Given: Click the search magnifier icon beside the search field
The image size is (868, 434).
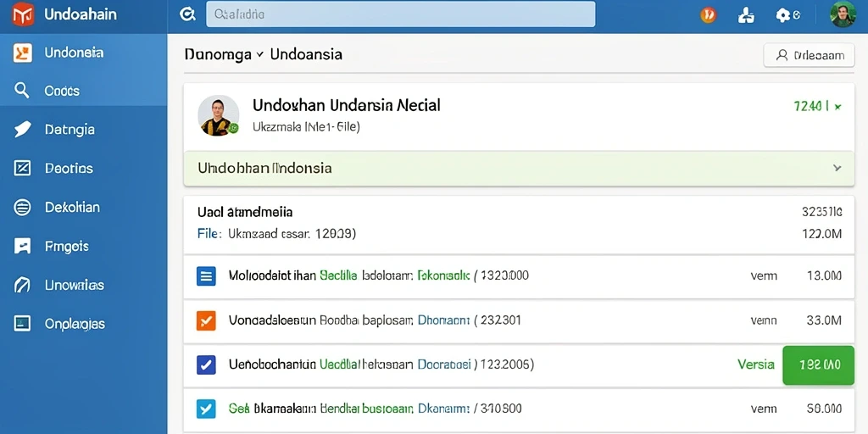Looking at the screenshot, I should coord(187,14).
